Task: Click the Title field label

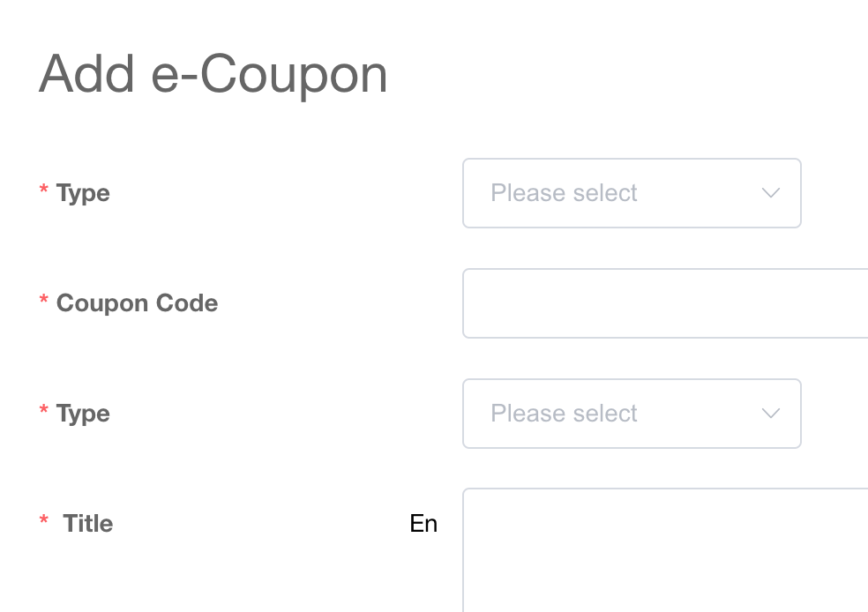Action: point(88,524)
